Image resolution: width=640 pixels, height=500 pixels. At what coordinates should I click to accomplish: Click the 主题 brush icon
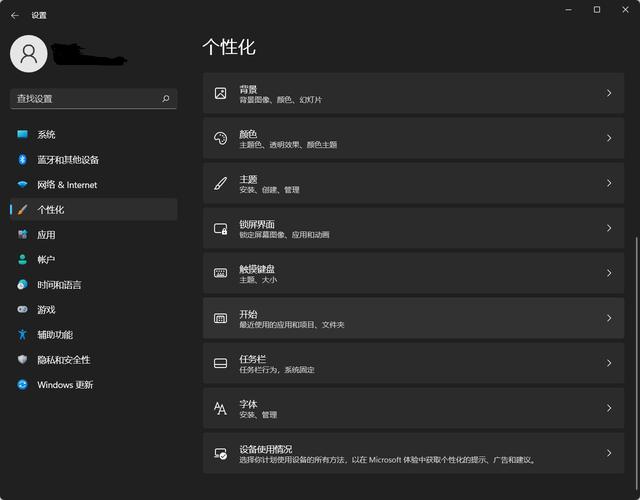point(220,183)
